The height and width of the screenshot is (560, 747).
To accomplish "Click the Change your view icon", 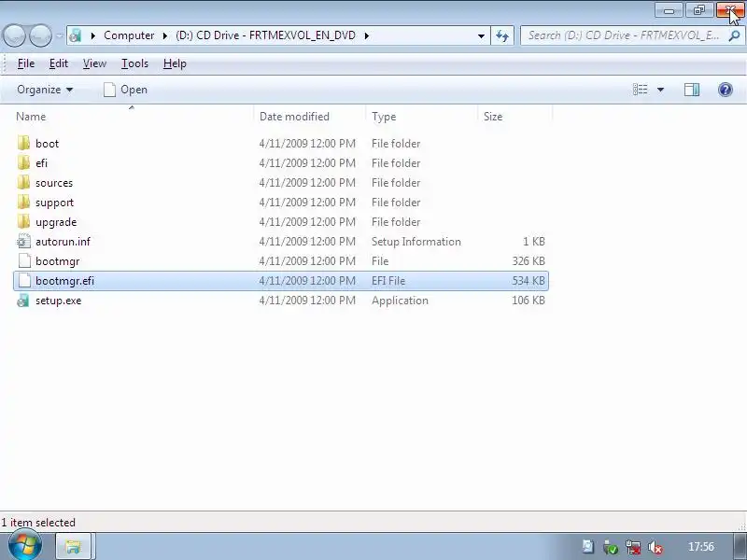I will point(640,90).
